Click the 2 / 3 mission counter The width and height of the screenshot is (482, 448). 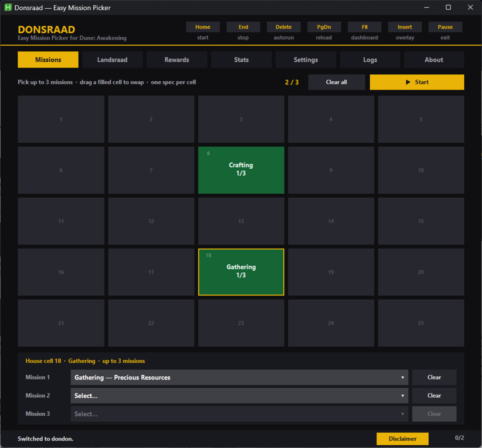[292, 82]
